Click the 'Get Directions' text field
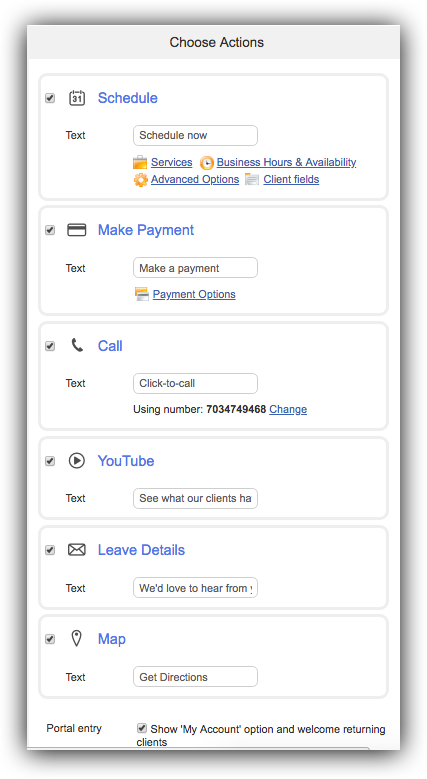Image resolution: width=427 pixels, height=779 pixels. 195,677
